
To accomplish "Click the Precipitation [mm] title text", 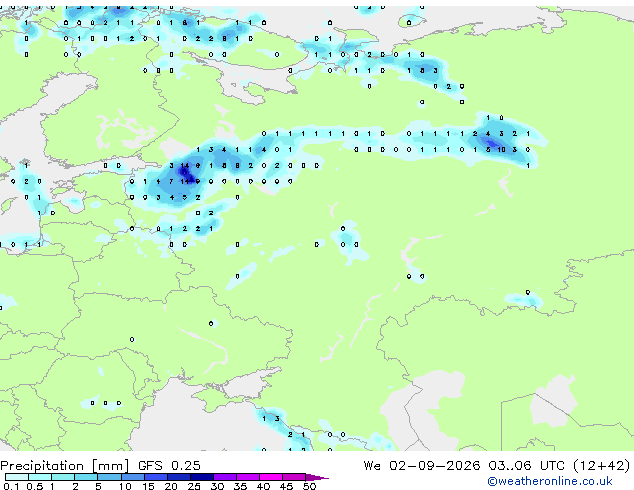I will click(65, 466).
